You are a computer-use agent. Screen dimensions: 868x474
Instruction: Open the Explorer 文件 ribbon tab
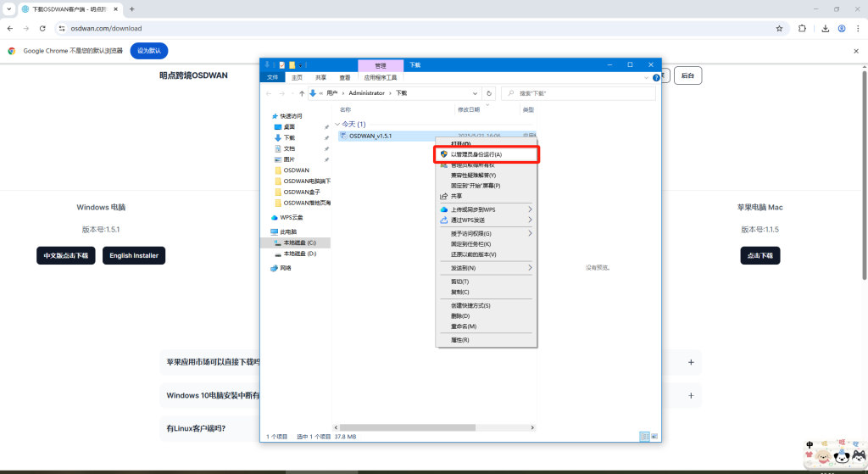pos(272,77)
